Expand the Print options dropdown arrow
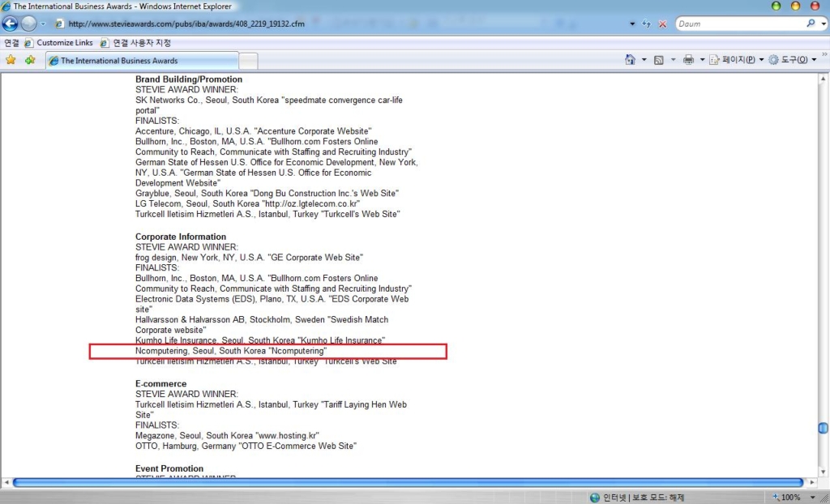830x504 pixels. [x=703, y=60]
